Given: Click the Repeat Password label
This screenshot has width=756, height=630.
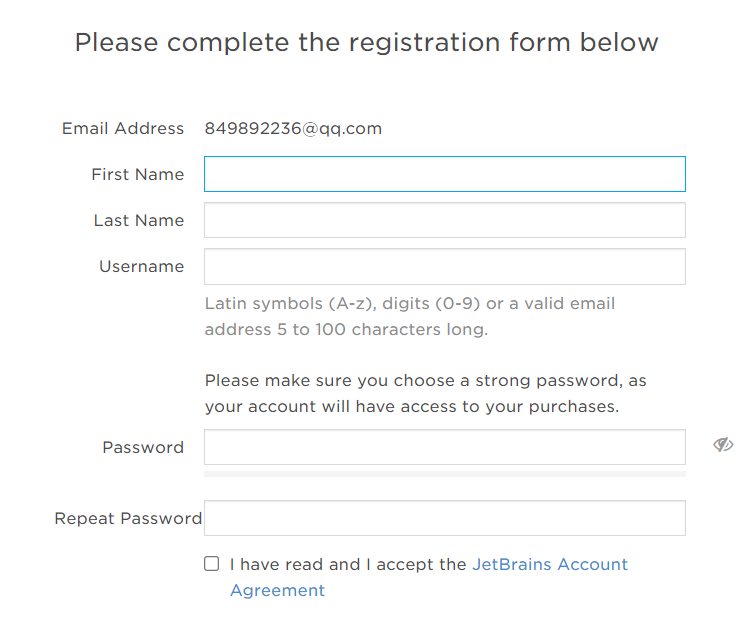Looking at the screenshot, I should [128, 518].
